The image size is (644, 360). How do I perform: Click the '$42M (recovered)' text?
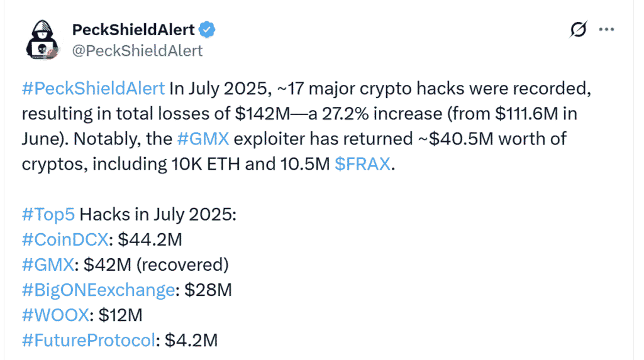click(156, 265)
